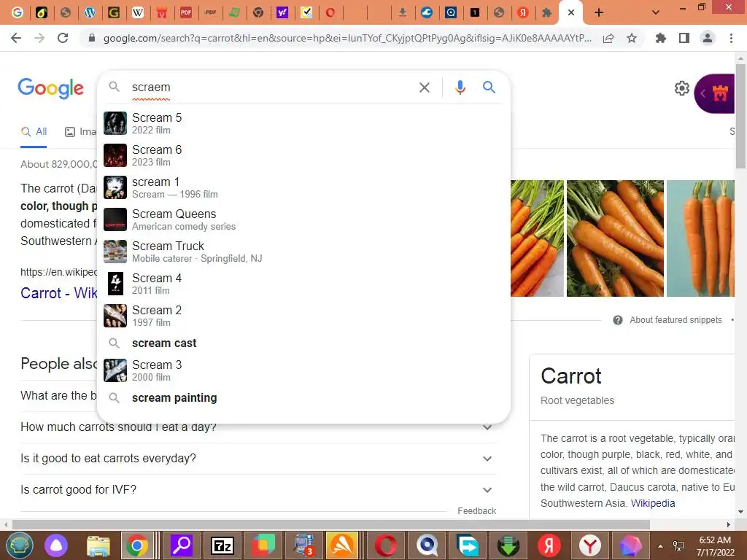Viewport: 747px width, 560px height.
Task: Select Scream 5 2022 film suggestion
Action: (303, 123)
